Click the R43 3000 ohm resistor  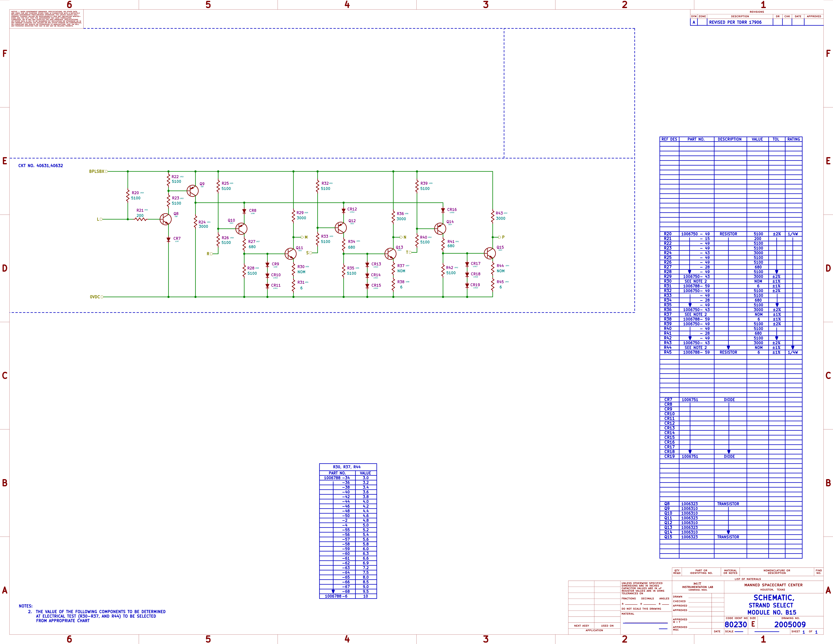click(x=493, y=216)
